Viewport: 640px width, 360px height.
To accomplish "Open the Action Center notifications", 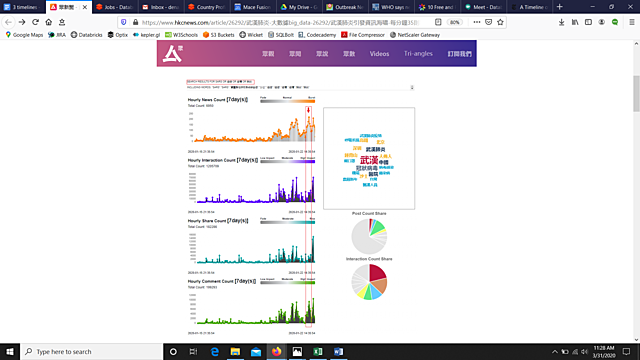I will [x=627, y=351].
